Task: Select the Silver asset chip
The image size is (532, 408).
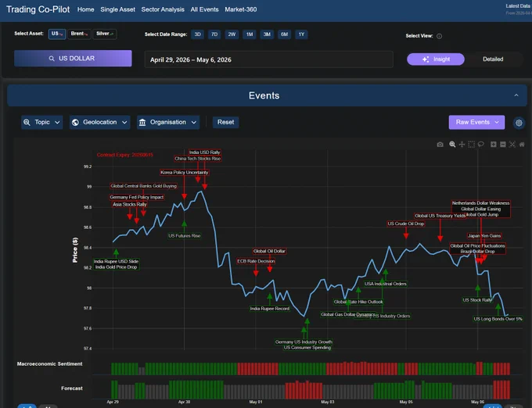Action: coord(105,34)
